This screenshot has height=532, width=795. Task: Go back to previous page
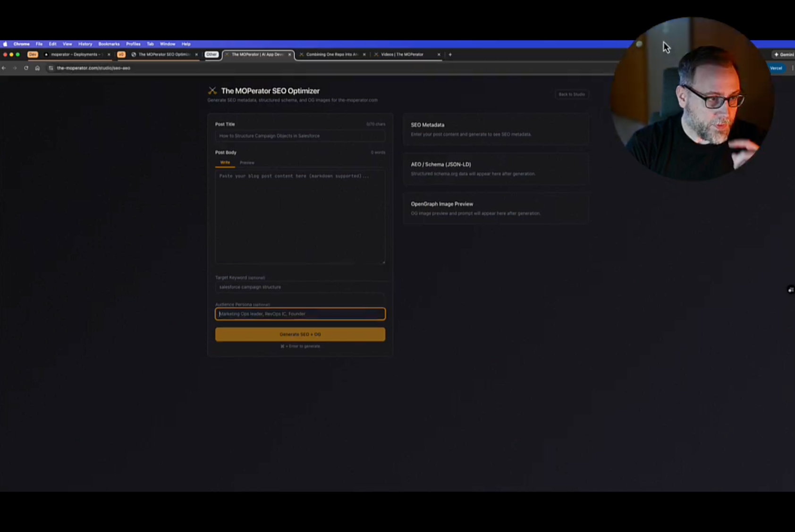tap(4, 68)
